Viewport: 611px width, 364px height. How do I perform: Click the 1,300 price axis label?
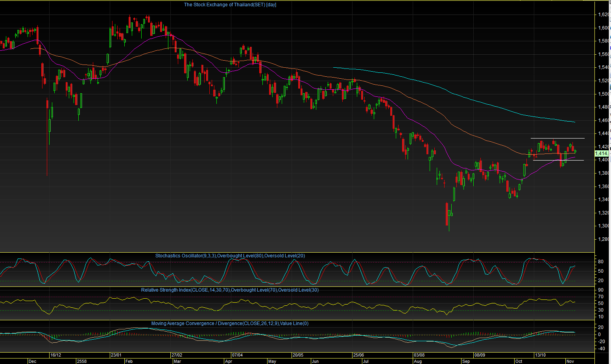(x=604, y=226)
